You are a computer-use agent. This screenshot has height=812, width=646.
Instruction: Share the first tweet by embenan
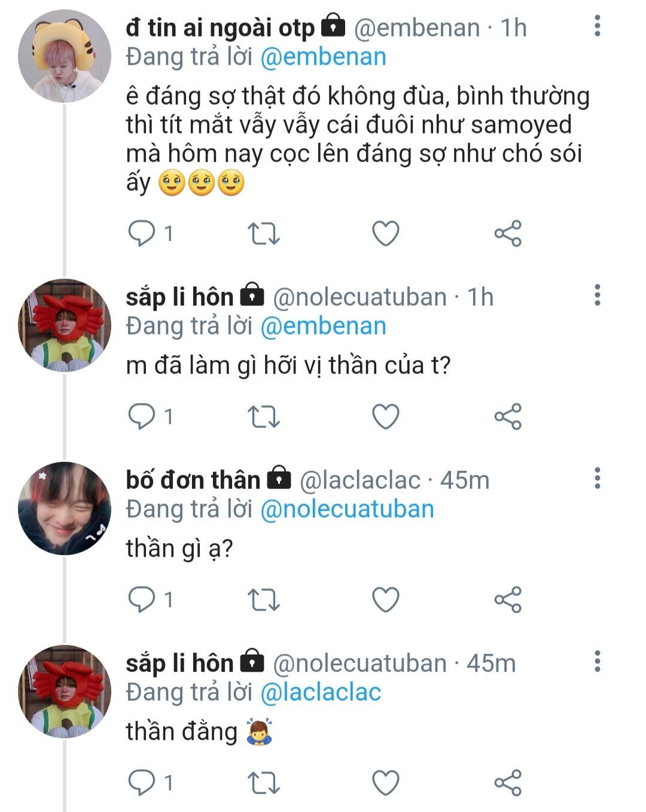click(508, 233)
